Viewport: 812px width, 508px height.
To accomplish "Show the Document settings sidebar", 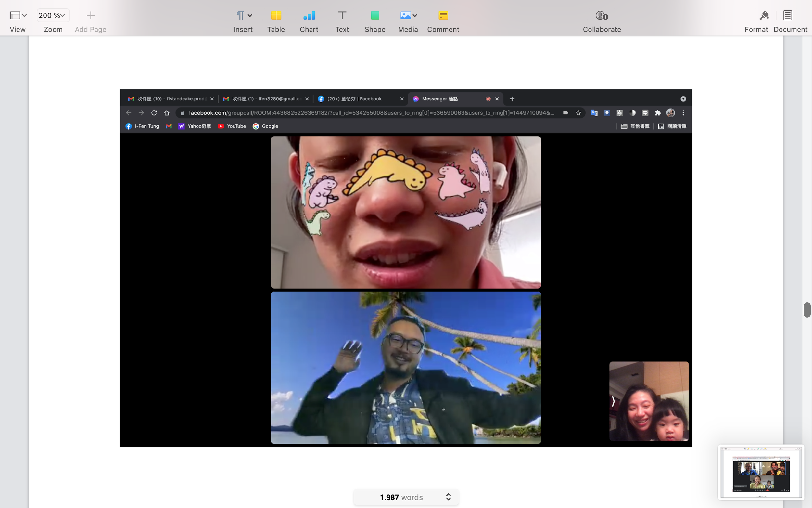I will (788, 16).
